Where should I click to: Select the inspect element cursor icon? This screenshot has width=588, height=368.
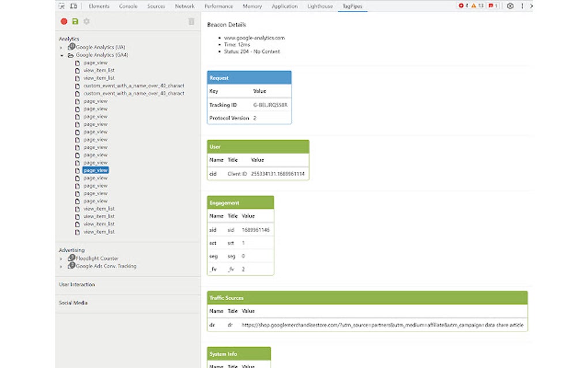pos(61,6)
